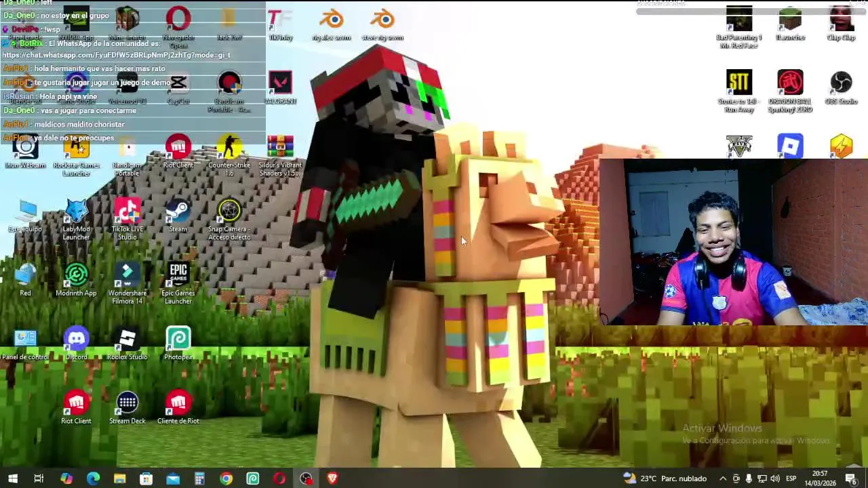Launch Grand Theft Auto V shortcut
The height and width of the screenshot is (488, 868).
[x=739, y=146]
